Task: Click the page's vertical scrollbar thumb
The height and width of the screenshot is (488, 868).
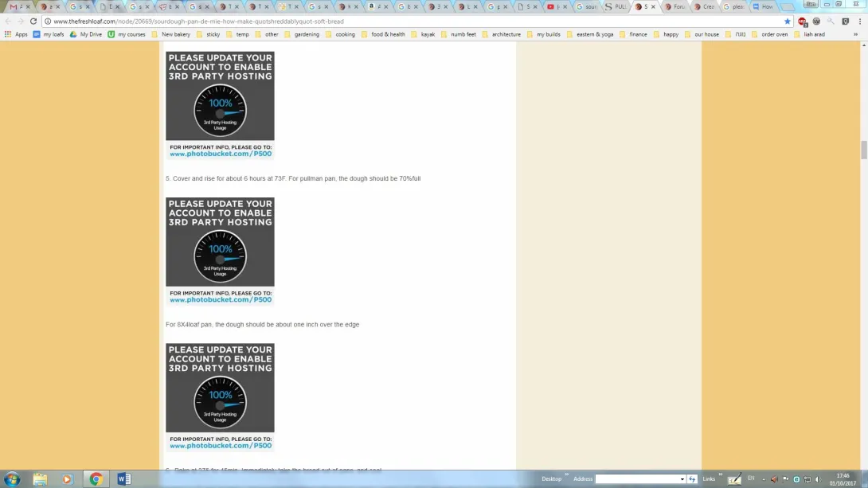Action: (863, 150)
